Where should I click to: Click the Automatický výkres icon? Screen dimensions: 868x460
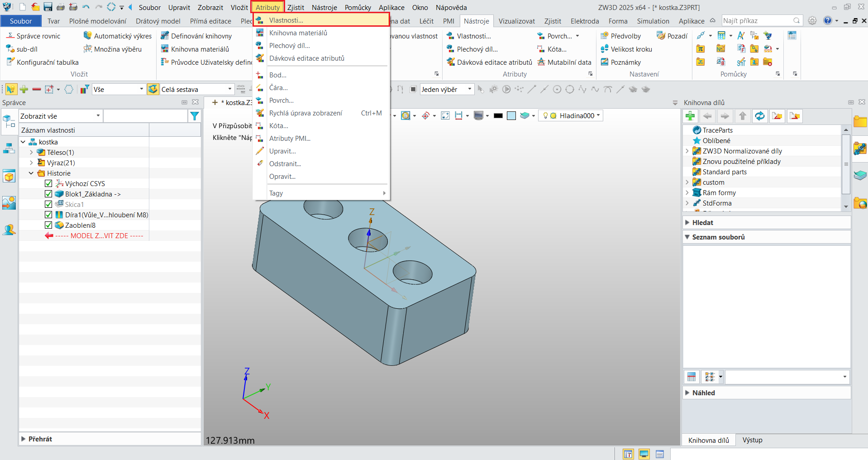[x=88, y=35]
